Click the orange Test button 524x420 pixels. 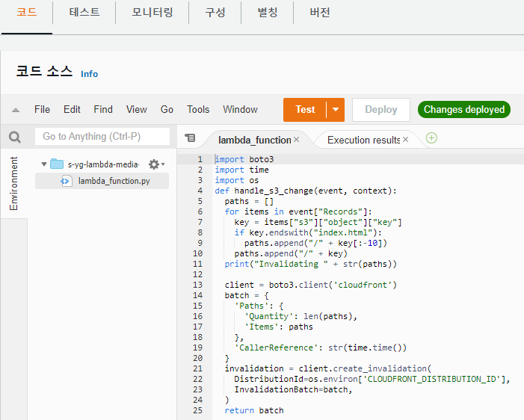point(305,110)
